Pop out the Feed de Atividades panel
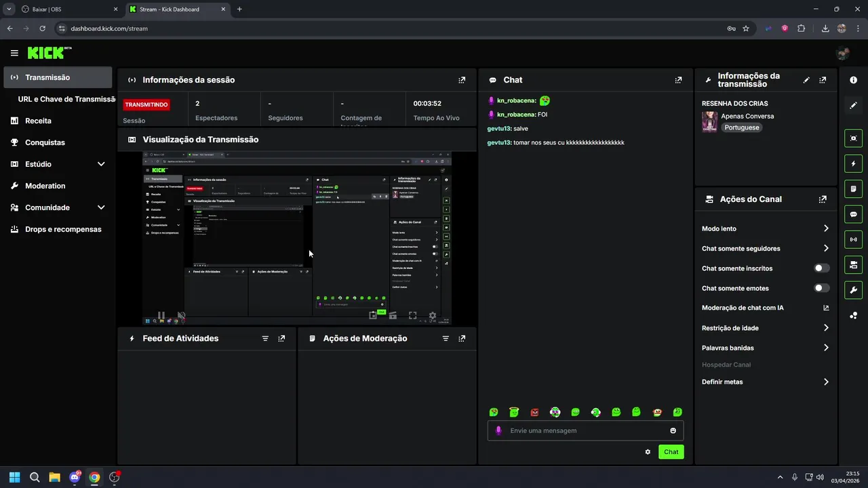The image size is (868, 488). 281,338
